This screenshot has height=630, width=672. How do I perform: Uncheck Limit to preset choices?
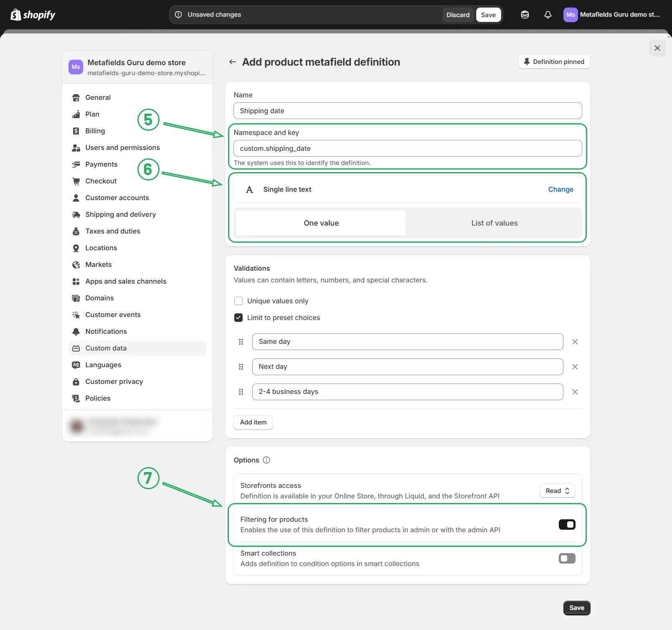pyautogui.click(x=238, y=318)
